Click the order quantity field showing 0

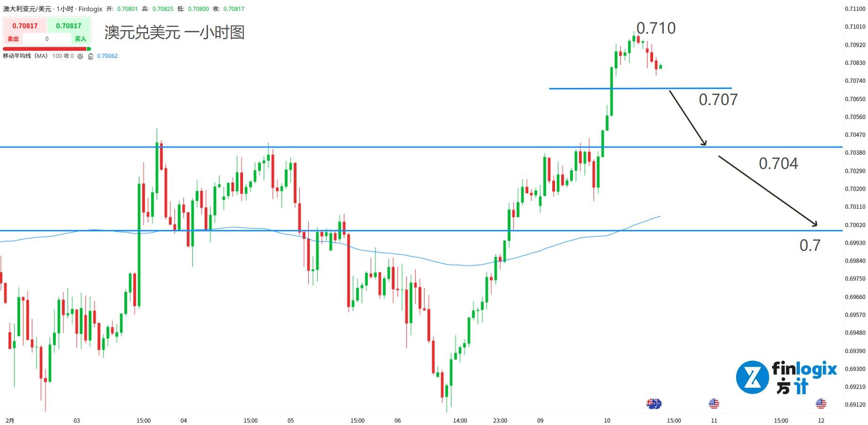[47, 39]
